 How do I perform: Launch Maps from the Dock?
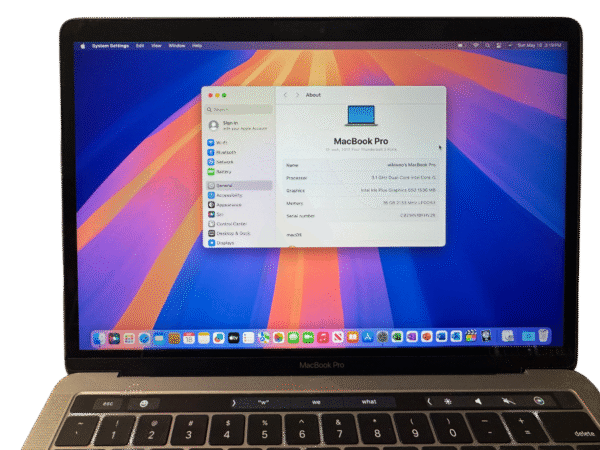[264, 338]
